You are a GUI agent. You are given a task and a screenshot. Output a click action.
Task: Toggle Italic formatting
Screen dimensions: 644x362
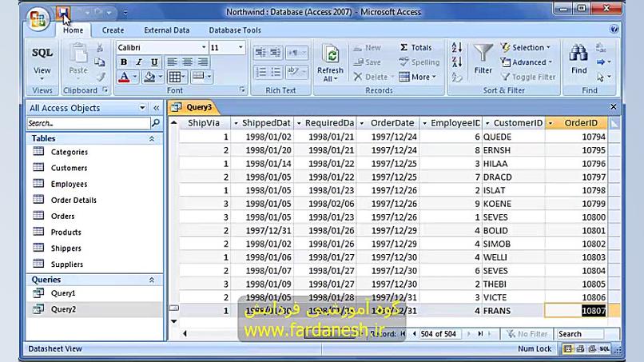click(x=139, y=62)
